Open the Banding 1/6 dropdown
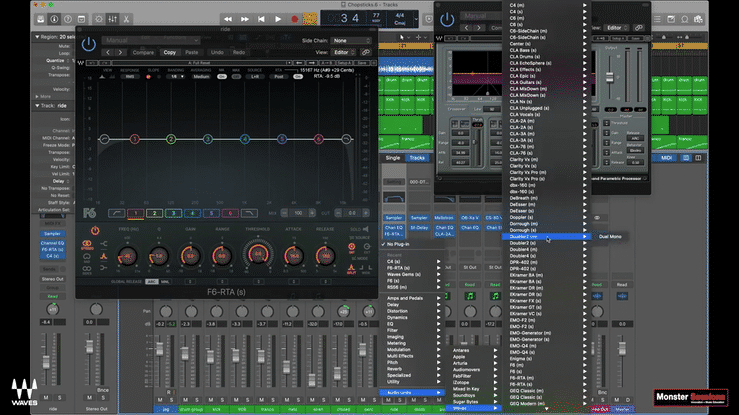 click(175, 76)
